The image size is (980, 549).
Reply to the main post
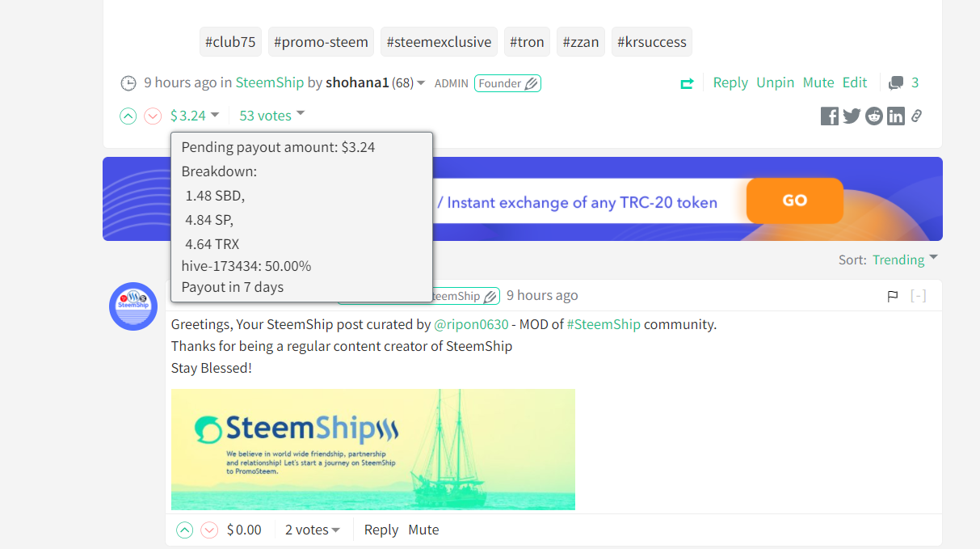tap(730, 82)
